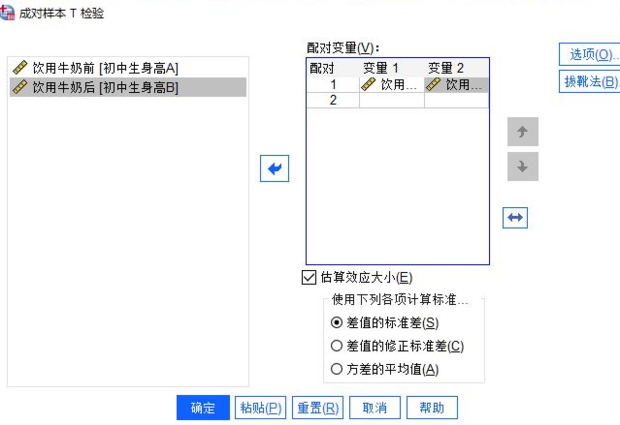Select 饮用牛奶前 [初中生身高A] in variable list

(x=128, y=68)
